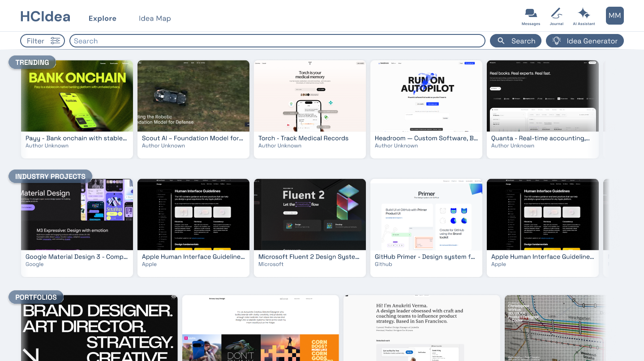This screenshot has height=361, width=644.
Task: Open the Fluent 2 thumbnail
Action: [x=310, y=215]
